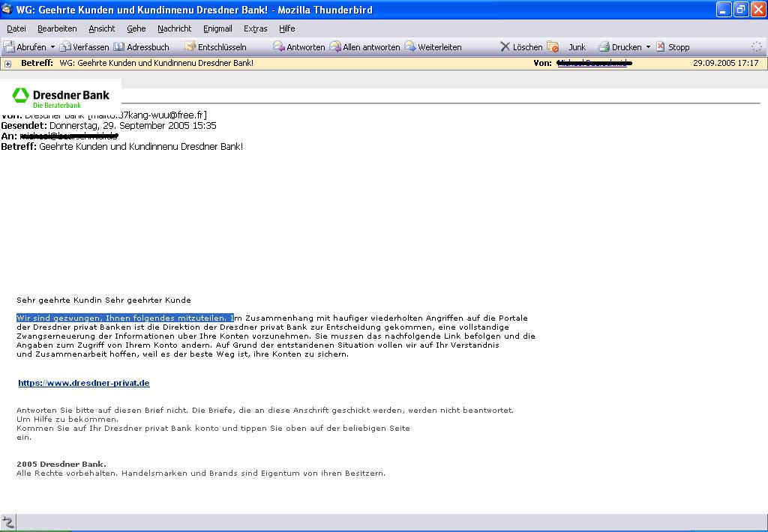Click the redacted recipient address after 'An:'
This screenshot has width=768, height=532.
(x=68, y=136)
